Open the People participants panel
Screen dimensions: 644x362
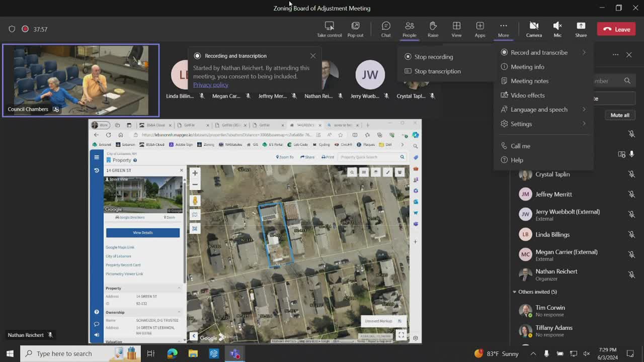click(x=409, y=29)
